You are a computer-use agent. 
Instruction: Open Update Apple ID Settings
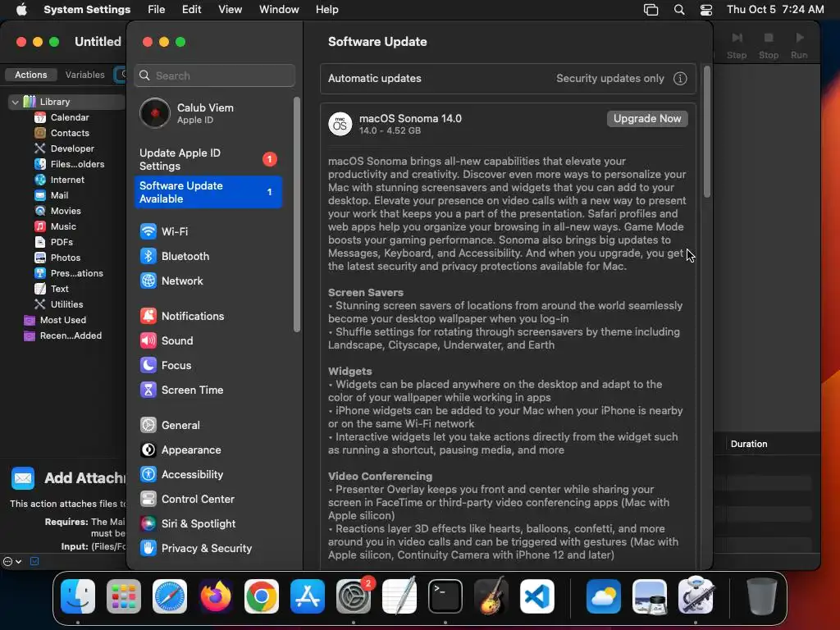point(209,160)
